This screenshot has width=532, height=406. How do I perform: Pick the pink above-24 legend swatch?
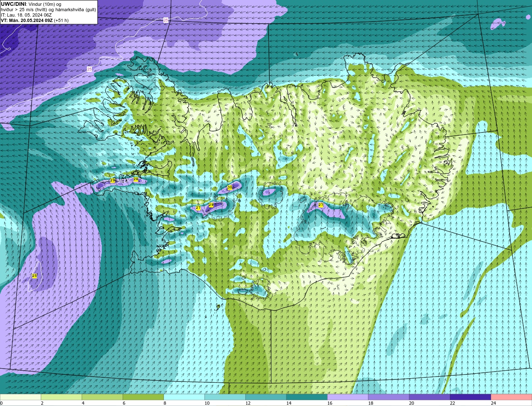[x=512, y=397]
